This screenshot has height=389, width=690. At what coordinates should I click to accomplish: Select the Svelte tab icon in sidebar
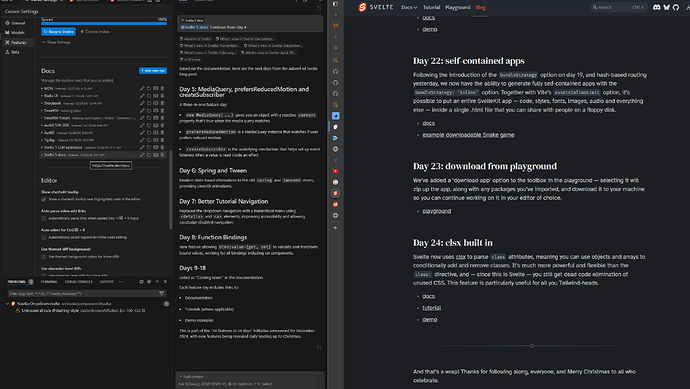pos(335,193)
